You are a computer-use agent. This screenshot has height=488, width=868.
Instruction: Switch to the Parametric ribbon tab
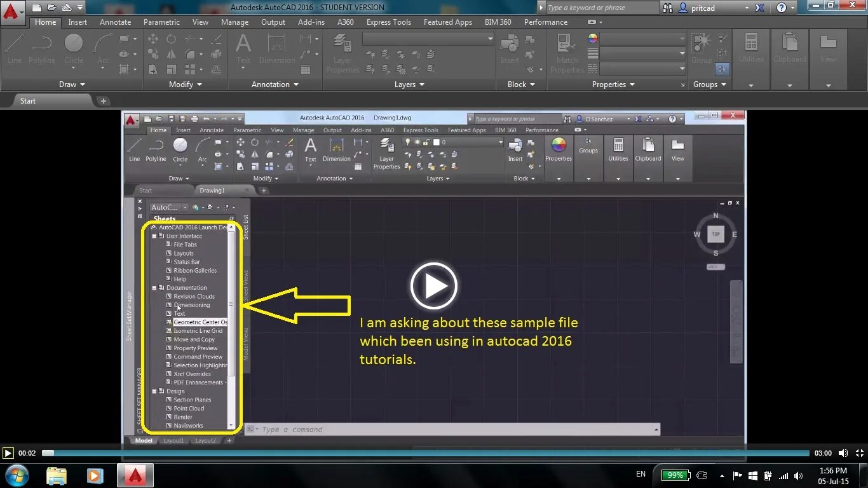pos(162,22)
